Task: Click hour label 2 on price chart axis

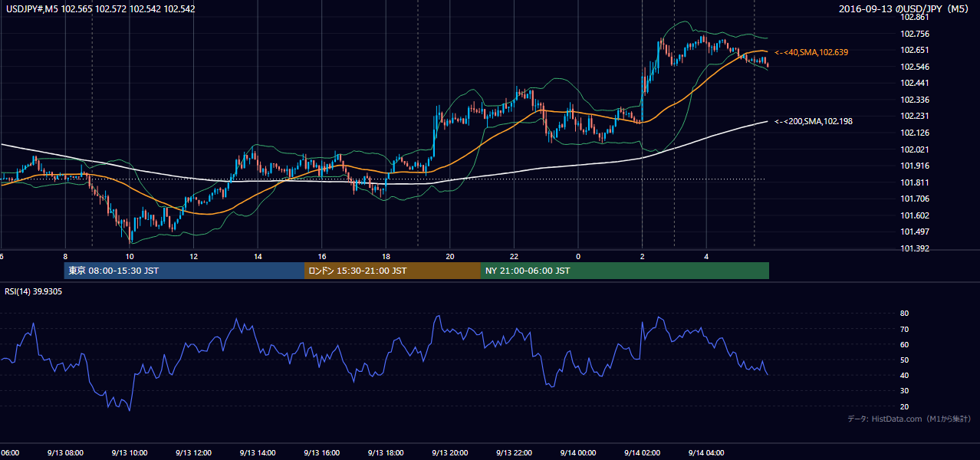Action: click(642, 256)
